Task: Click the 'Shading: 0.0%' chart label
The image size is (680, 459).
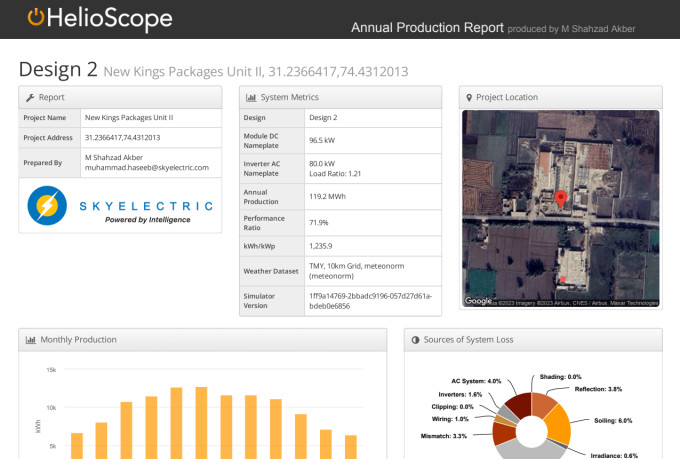Action: (560, 377)
